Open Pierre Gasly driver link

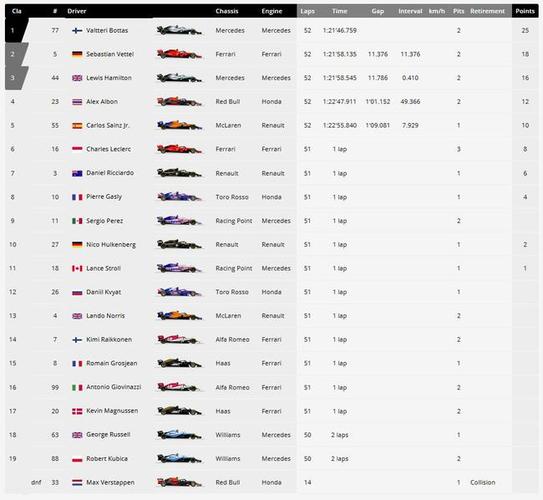[104, 197]
